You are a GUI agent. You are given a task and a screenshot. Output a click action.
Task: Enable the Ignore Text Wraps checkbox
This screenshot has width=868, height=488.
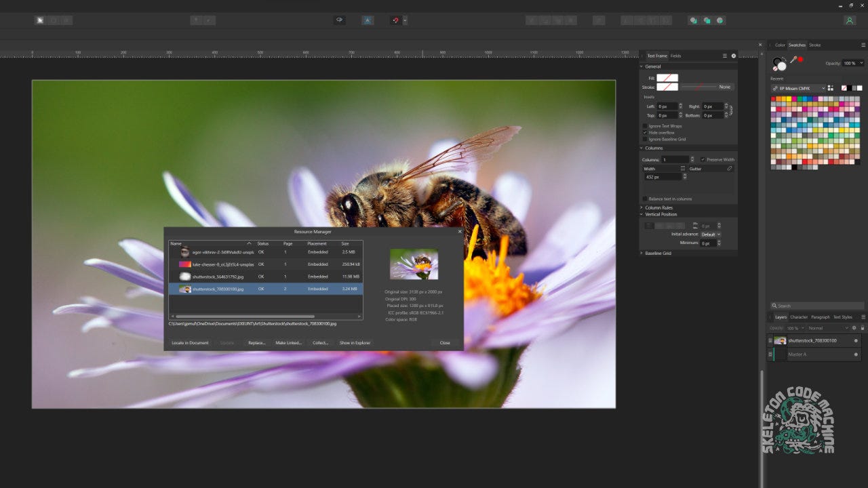click(645, 126)
